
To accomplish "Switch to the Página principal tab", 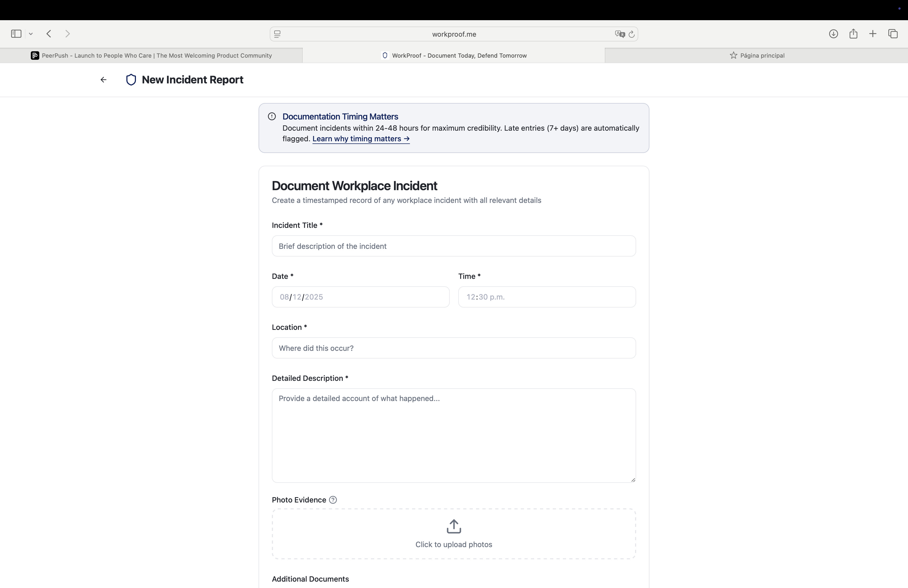I will pyautogui.click(x=758, y=55).
